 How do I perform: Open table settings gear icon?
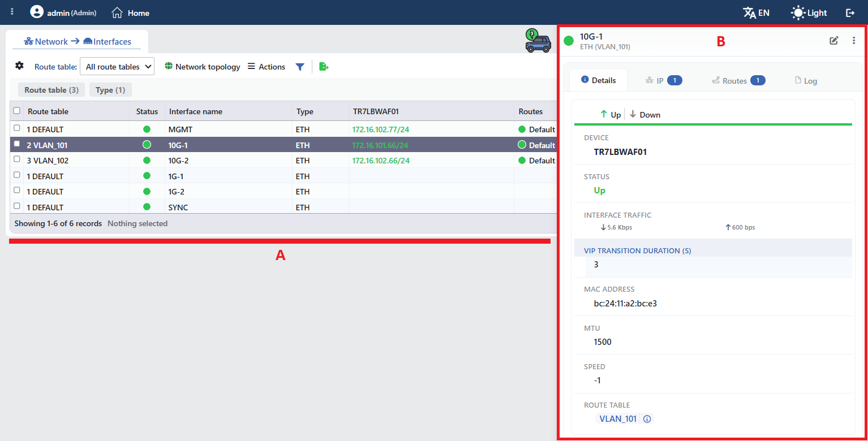click(19, 66)
